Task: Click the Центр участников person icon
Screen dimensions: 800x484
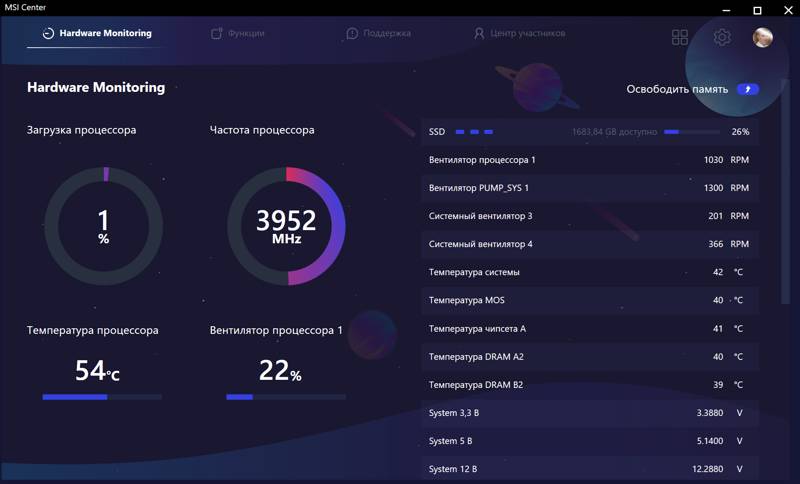Action: [x=479, y=33]
